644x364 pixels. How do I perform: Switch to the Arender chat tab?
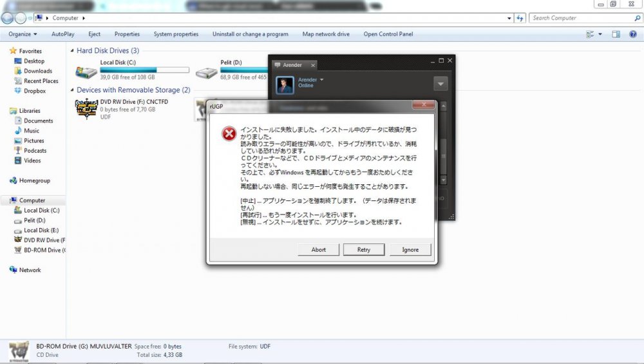(x=292, y=65)
